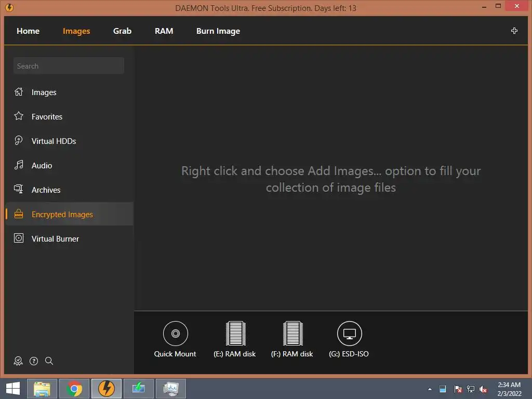532x399 pixels.
Task: Click the Encrypted Images lock icon
Action: pyautogui.click(x=19, y=214)
